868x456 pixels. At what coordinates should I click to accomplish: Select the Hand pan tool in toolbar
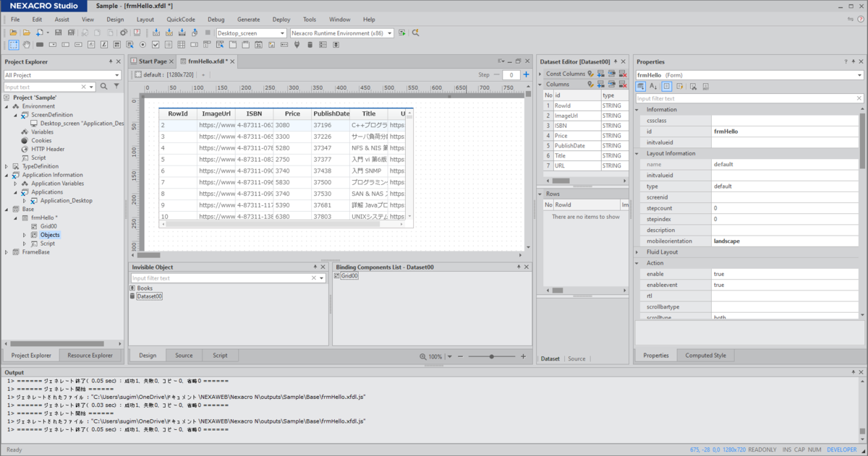coord(26,45)
